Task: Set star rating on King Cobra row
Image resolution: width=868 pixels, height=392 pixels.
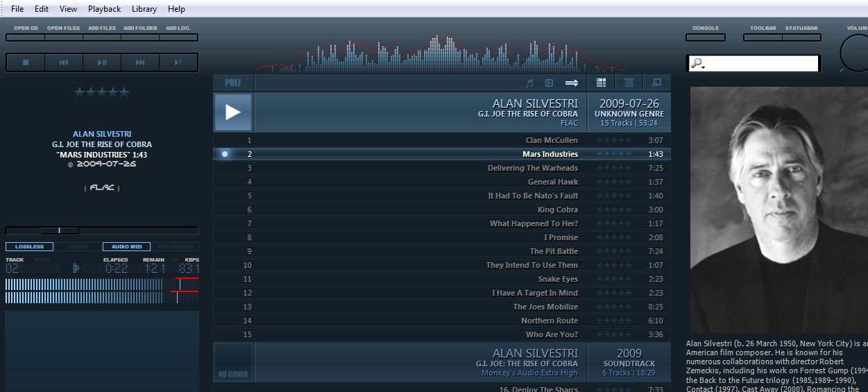Action: pyautogui.click(x=614, y=210)
